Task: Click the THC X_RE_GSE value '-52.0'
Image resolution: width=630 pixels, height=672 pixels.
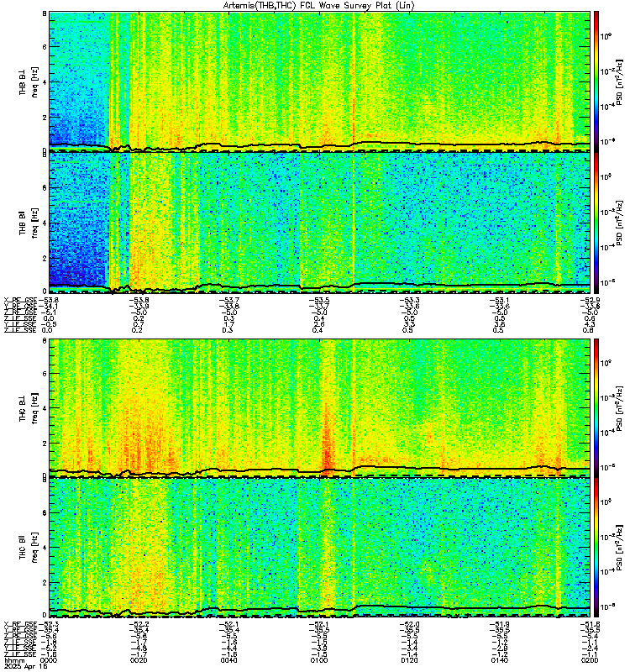Action: click(409, 624)
